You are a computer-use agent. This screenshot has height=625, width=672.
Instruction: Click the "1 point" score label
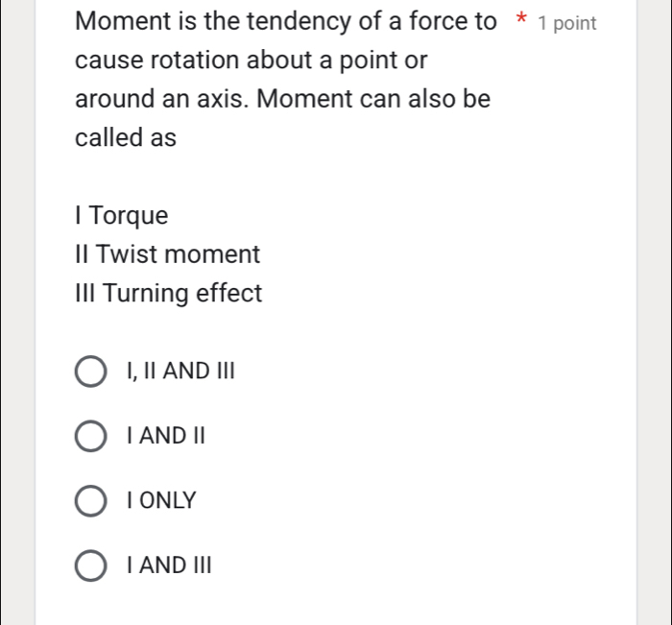(x=567, y=22)
